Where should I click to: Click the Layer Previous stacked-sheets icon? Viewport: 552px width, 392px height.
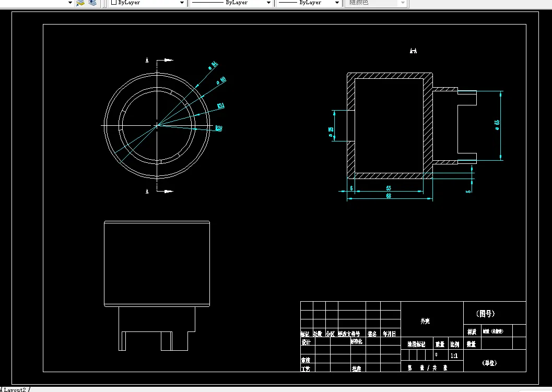tap(92, 3)
